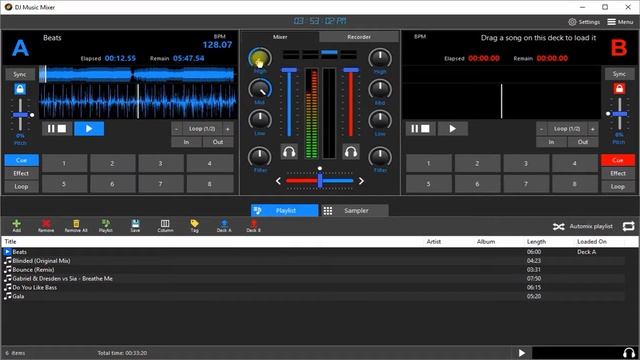Toggle the Deck B headphone cue icon
This screenshot has height=360, width=640.
click(x=351, y=152)
